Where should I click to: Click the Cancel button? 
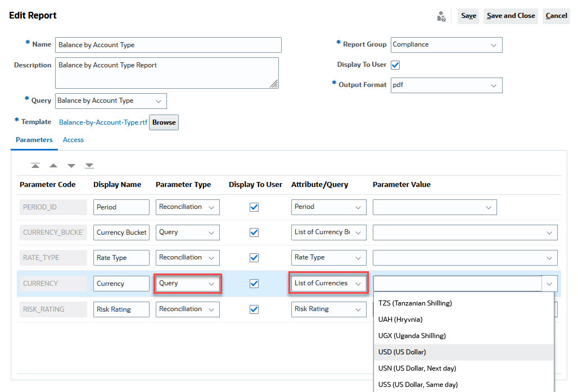point(556,16)
